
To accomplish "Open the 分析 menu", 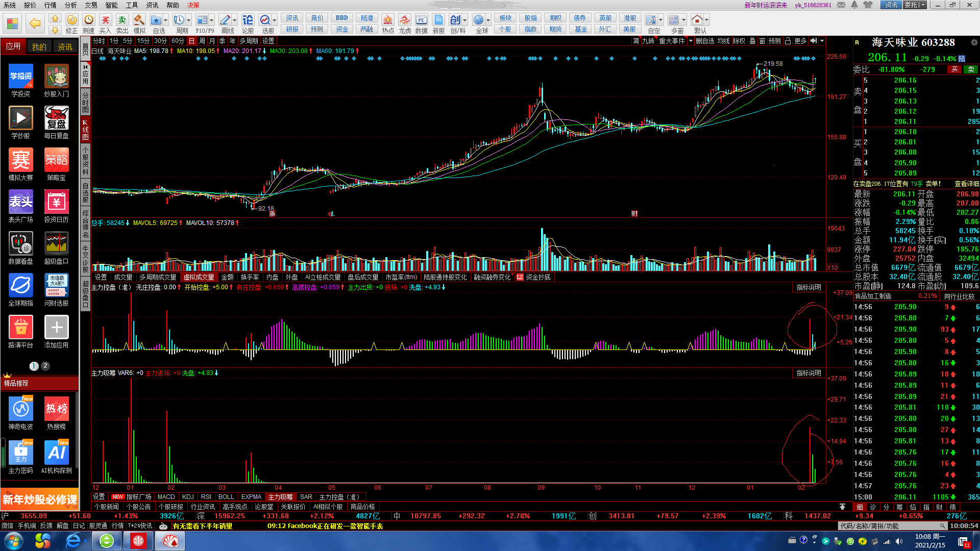I will [x=70, y=5].
